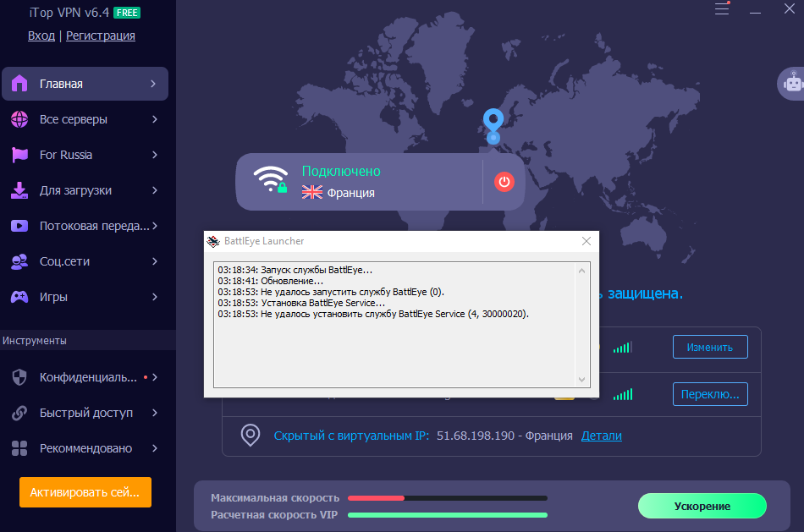Click the home icon beside Главная
This screenshot has height=532, width=804.
tap(19, 84)
